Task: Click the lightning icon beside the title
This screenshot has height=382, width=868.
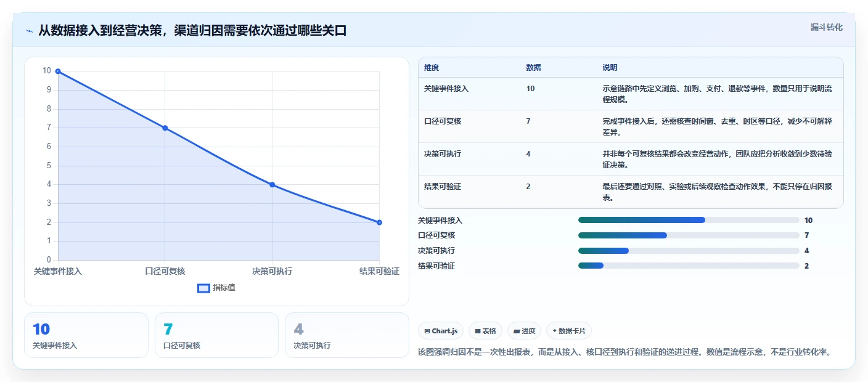Action: (x=29, y=30)
